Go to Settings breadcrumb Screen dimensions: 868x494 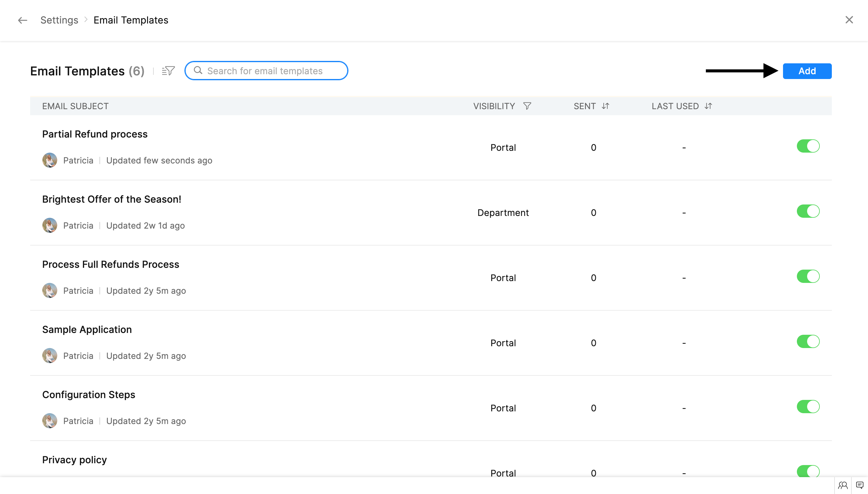[59, 21]
